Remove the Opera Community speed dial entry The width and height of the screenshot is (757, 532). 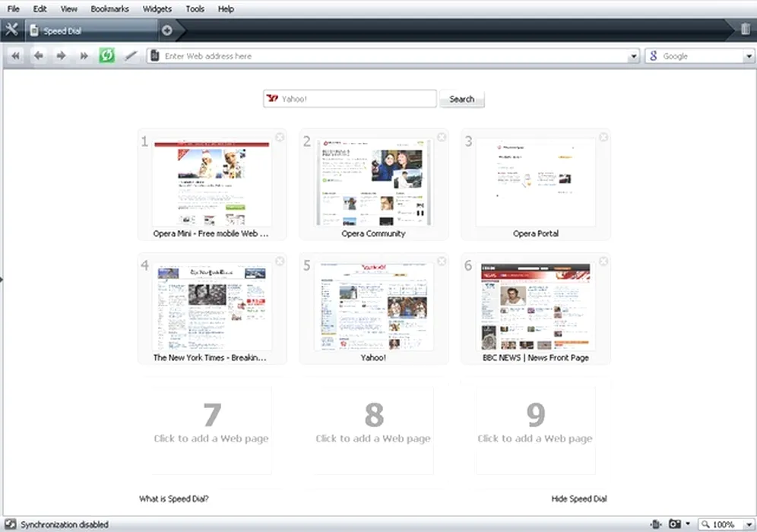point(442,137)
